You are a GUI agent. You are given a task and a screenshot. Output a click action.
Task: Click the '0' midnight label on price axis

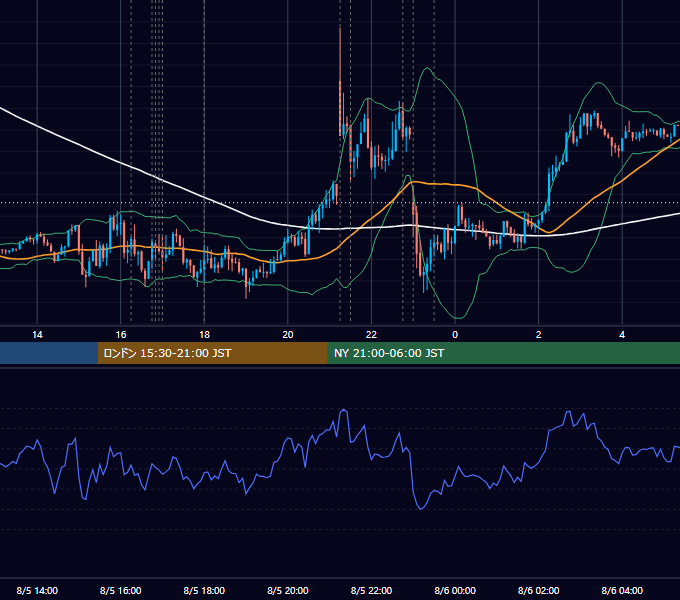tap(455, 335)
